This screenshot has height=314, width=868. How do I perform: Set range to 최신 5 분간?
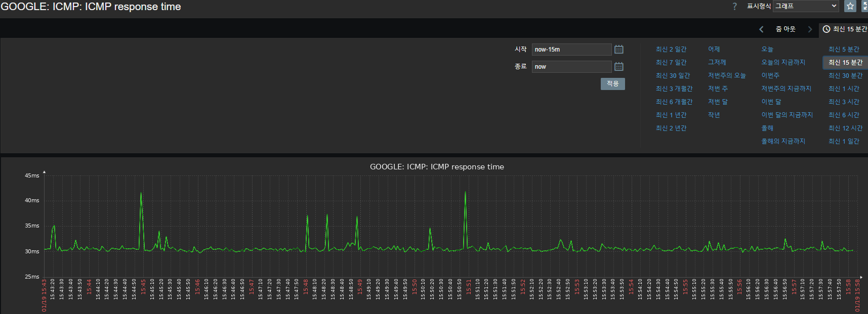844,50
